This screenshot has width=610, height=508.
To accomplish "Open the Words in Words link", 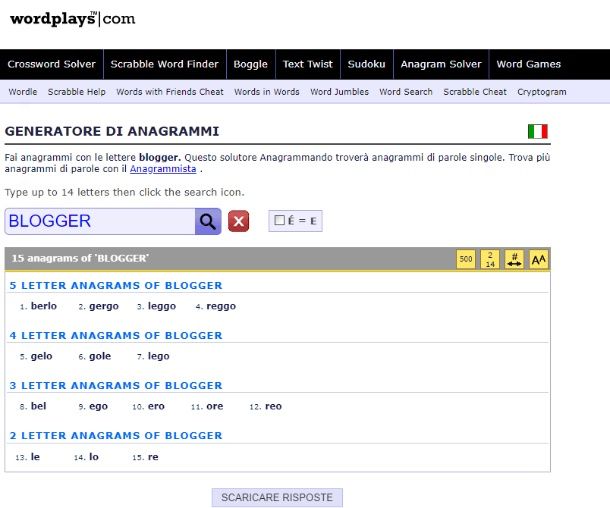I will (x=267, y=92).
